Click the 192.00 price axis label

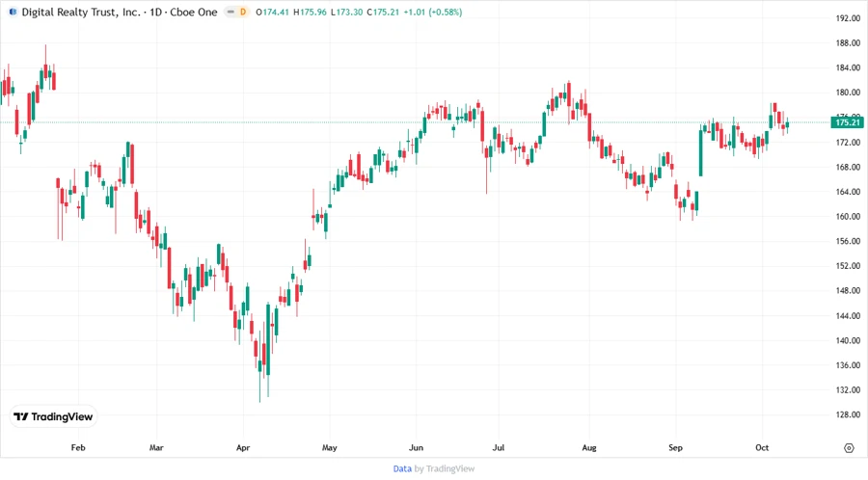[848, 18]
